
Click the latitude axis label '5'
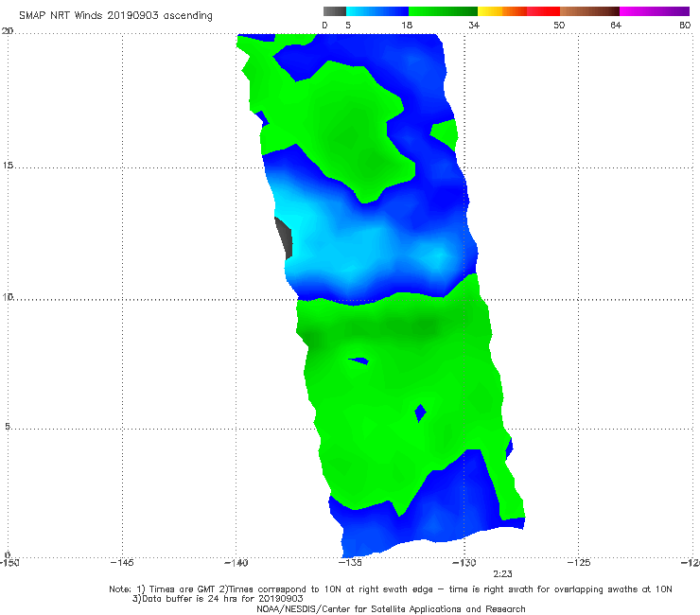[x=8, y=426]
